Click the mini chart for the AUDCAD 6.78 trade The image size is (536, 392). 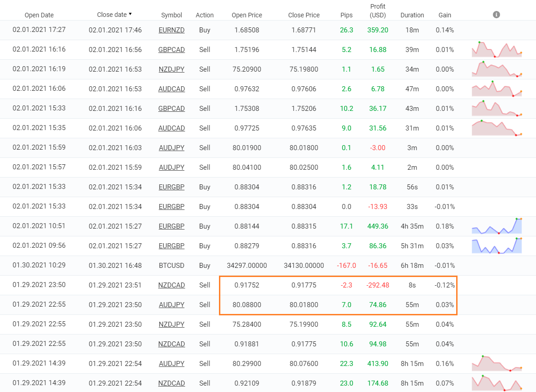point(497,89)
